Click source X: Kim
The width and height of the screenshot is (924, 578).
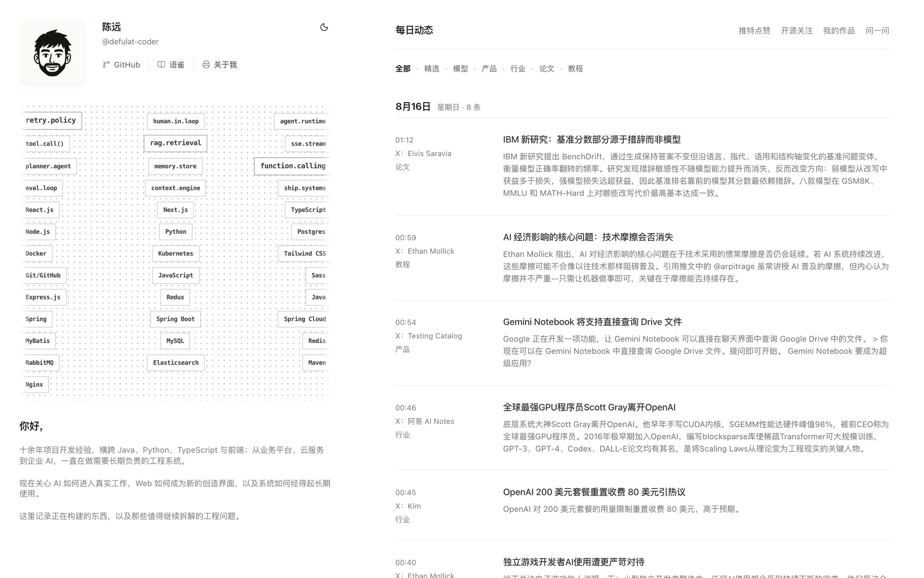click(x=408, y=506)
